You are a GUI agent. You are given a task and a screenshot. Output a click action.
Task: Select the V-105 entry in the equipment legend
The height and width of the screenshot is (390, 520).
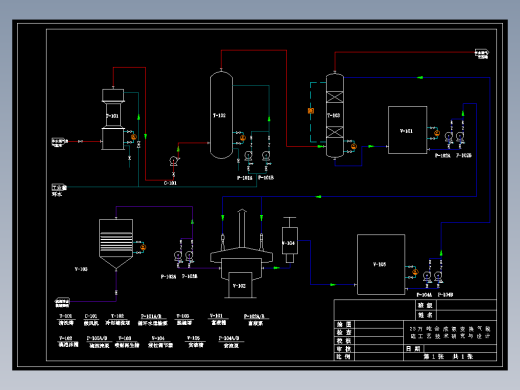[195, 341]
